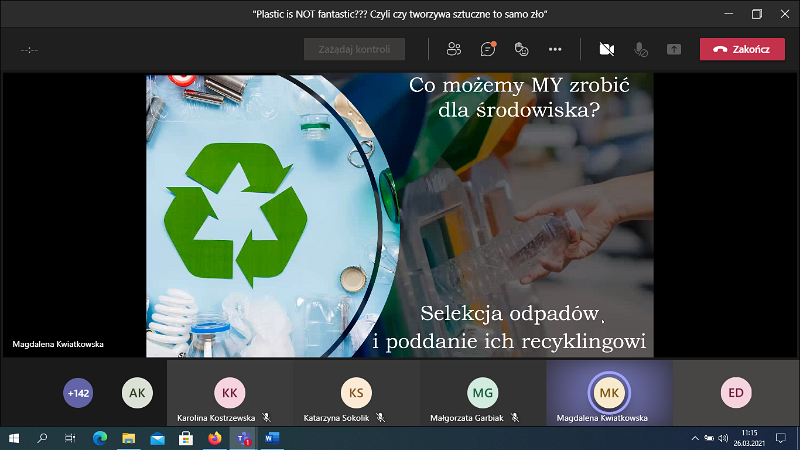Open the taskbar clock and date

(749, 438)
